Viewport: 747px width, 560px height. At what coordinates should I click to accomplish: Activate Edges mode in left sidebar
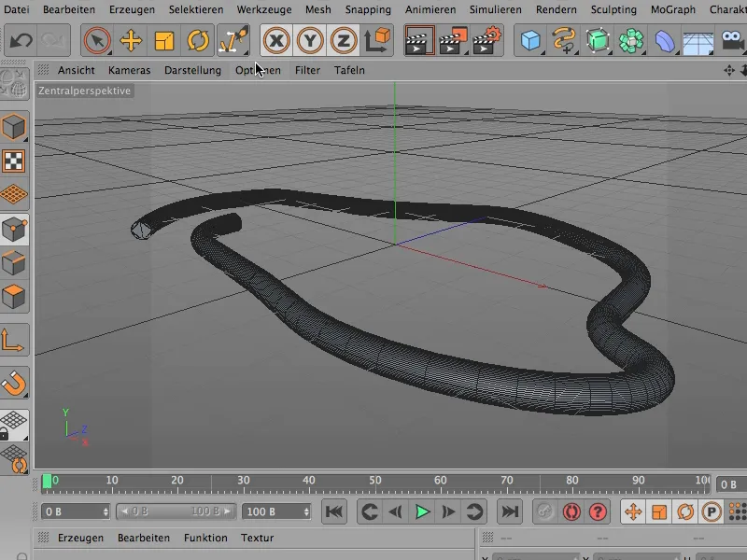[x=14, y=263]
